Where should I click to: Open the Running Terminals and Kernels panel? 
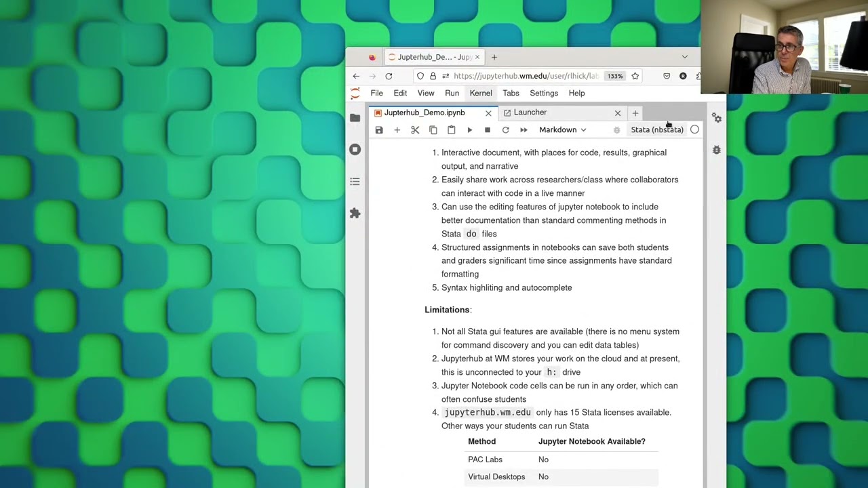[x=355, y=149]
